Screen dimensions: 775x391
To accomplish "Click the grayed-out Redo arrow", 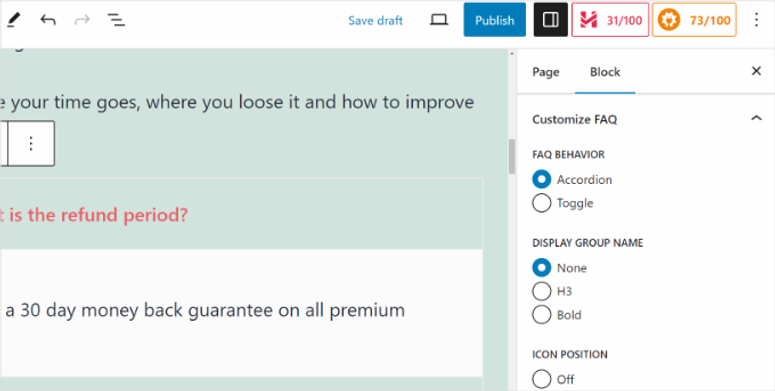I will [82, 20].
